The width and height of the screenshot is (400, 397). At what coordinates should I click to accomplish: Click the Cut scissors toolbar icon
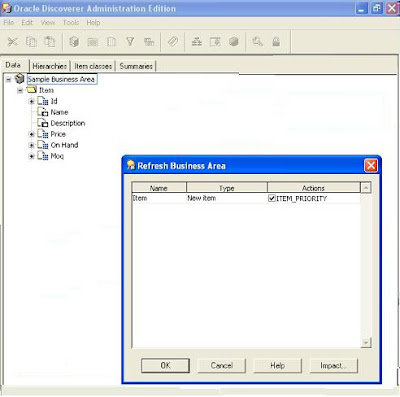pos(13,42)
